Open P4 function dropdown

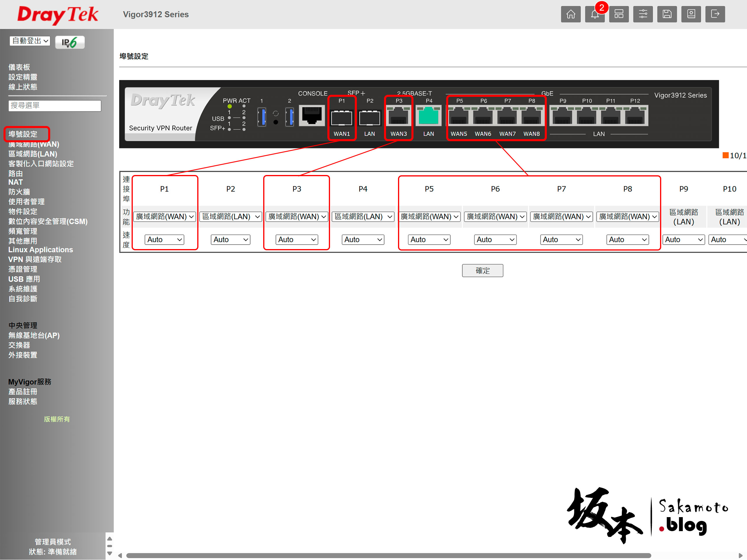pos(363,216)
